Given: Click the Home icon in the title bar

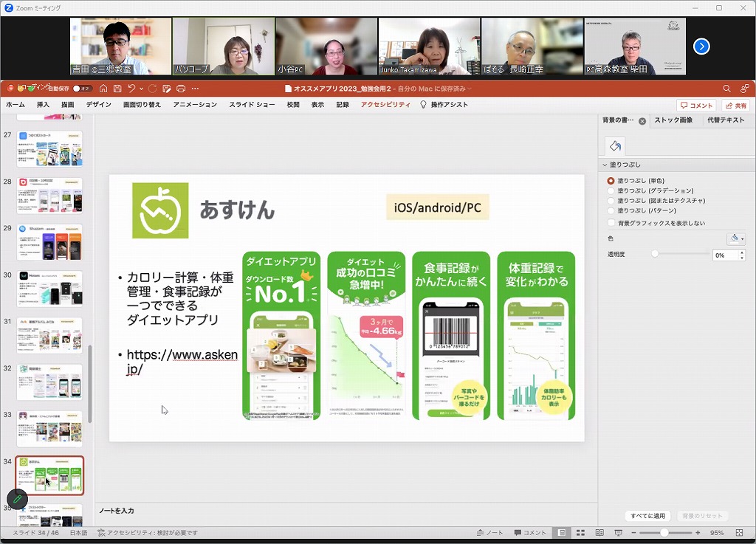Looking at the screenshot, I should pos(103,89).
